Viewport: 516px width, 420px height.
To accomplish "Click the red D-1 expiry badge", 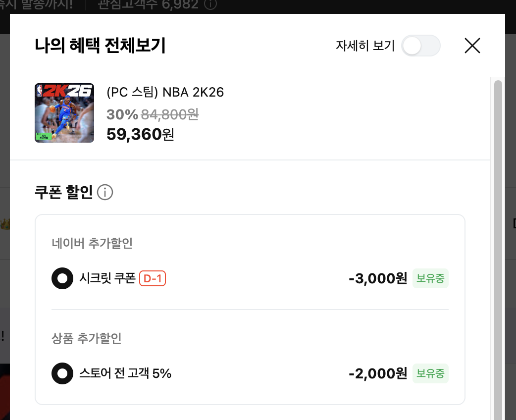I will (153, 279).
